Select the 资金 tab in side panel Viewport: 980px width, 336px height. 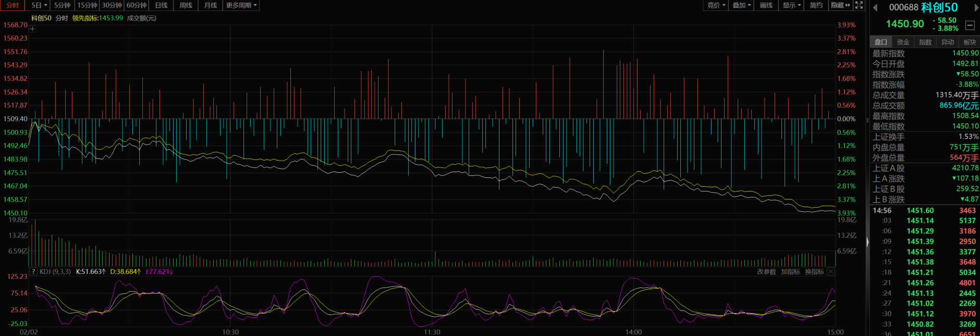pos(903,42)
